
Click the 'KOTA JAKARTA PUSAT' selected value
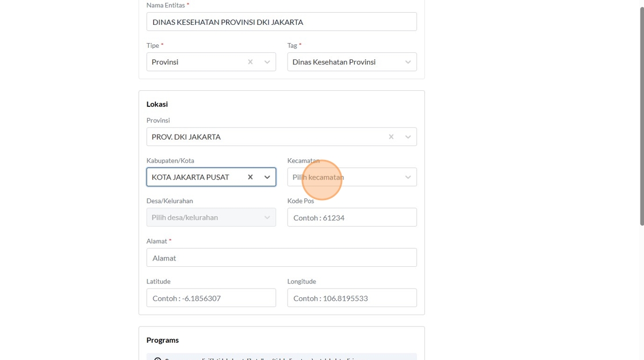(190, 177)
